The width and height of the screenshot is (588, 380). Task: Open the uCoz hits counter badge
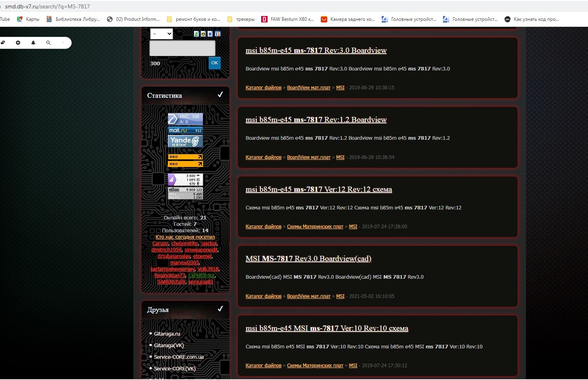[x=185, y=193]
